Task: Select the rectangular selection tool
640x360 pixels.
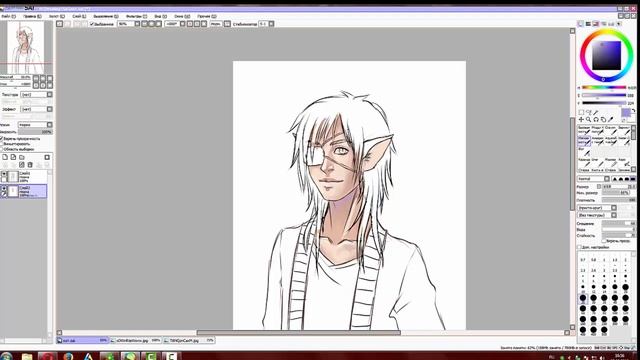Action: (x=581, y=112)
